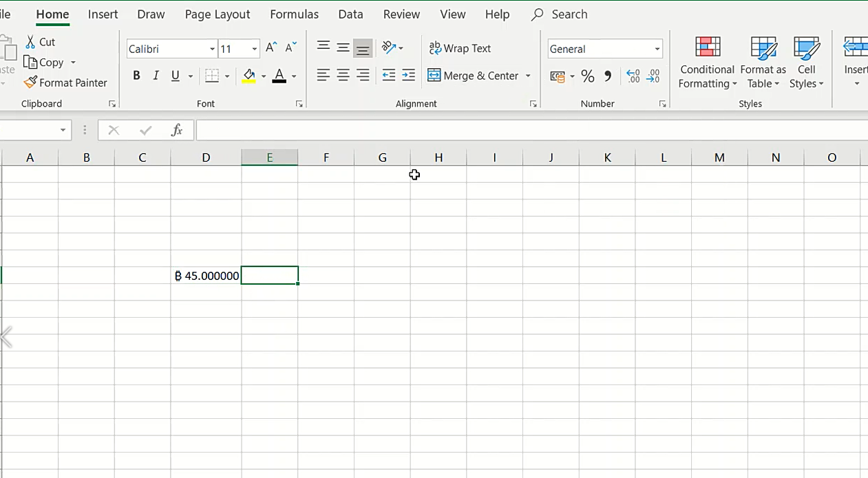Switch to the Page Layout tab
Screen dimensions: 868x478
218,14
